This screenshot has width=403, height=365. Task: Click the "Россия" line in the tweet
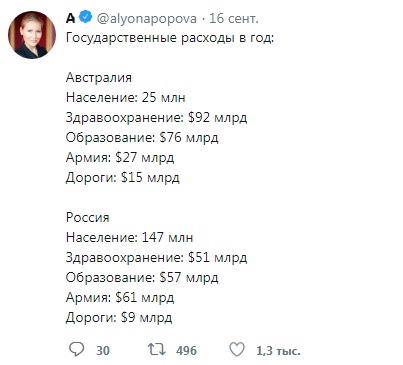pyautogui.click(x=88, y=217)
